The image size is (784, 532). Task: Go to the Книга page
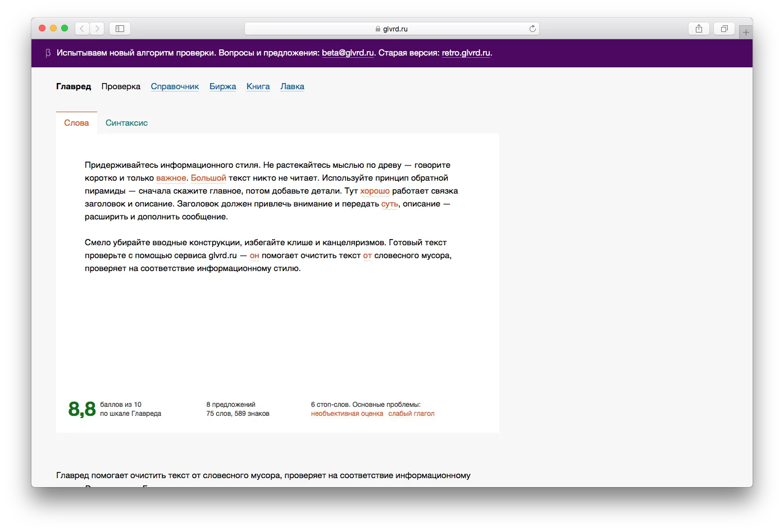pyautogui.click(x=258, y=86)
